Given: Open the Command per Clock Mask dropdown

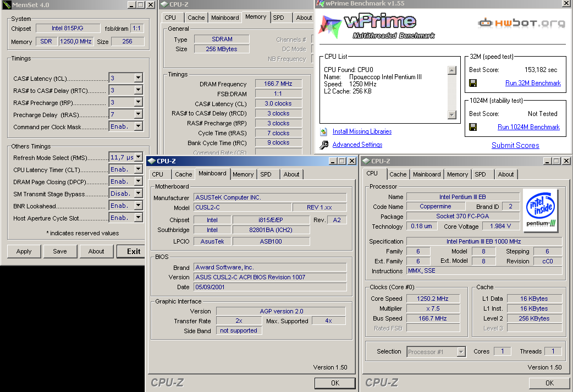Looking at the screenshot, I should click(x=138, y=126).
